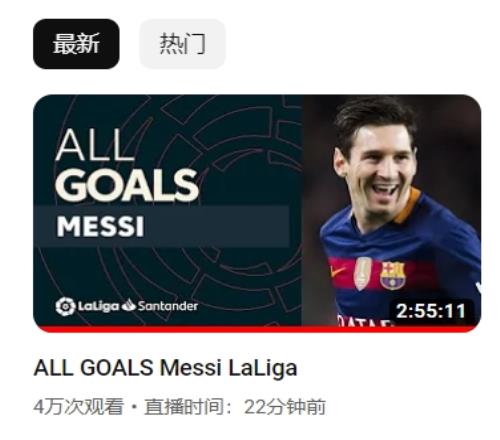The height and width of the screenshot is (440, 500).
Task: Click the thin ALL text above GOALS
Action: click(x=95, y=145)
